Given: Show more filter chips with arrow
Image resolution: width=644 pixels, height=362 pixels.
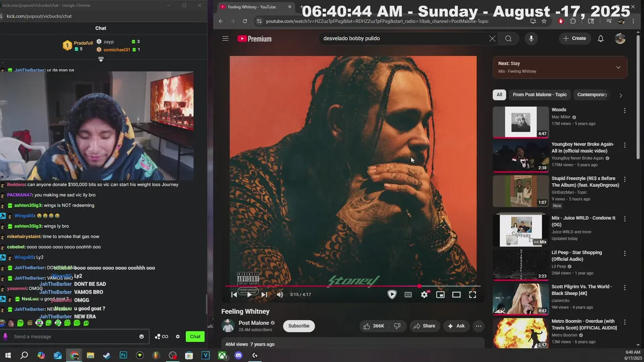Looking at the screenshot, I should point(620,95).
